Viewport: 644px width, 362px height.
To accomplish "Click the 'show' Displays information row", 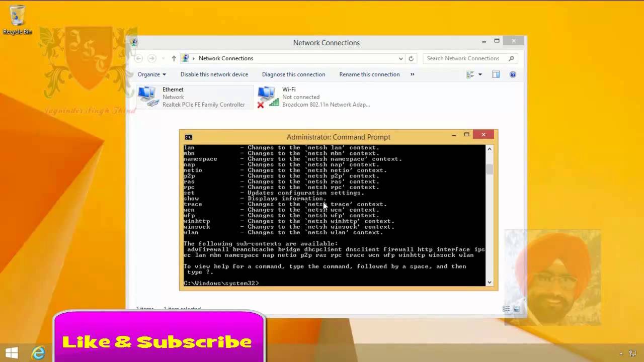I will pyautogui.click(x=255, y=199).
